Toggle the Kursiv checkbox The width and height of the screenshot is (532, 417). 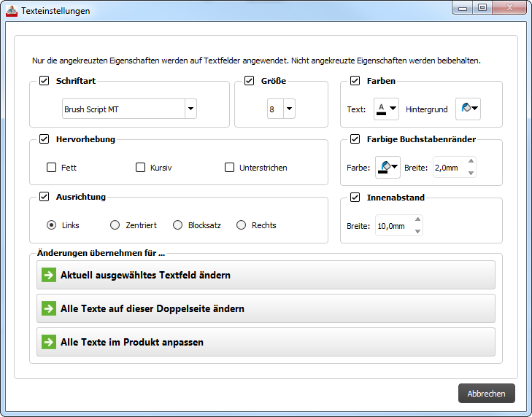tap(140, 168)
